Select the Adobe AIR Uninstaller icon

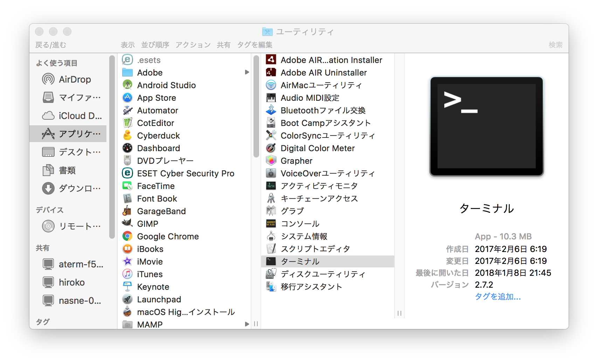coord(271,72)
